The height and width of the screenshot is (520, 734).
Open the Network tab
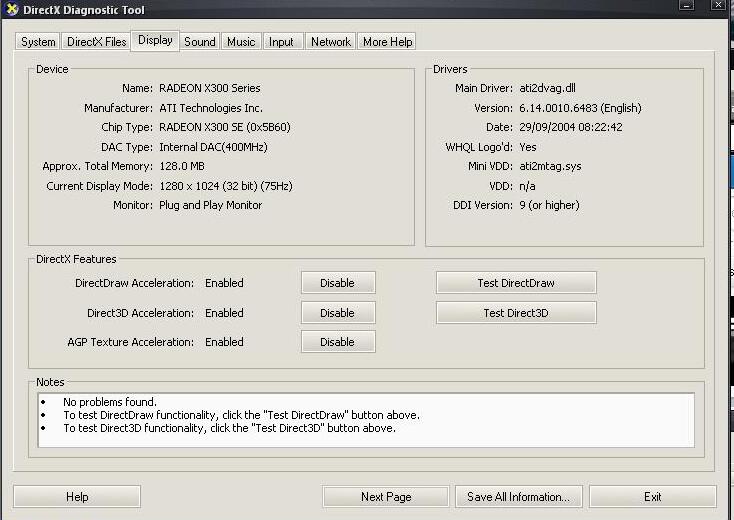point(330,42)
